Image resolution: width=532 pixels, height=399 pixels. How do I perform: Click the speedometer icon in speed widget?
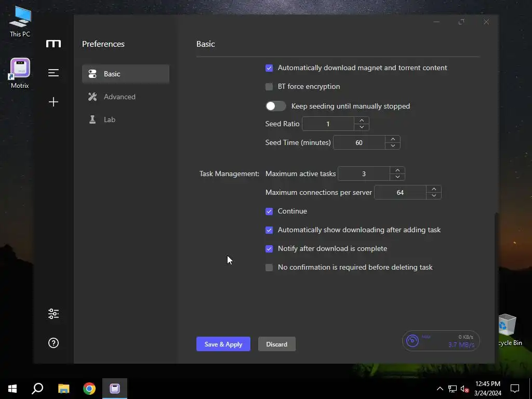412,341
